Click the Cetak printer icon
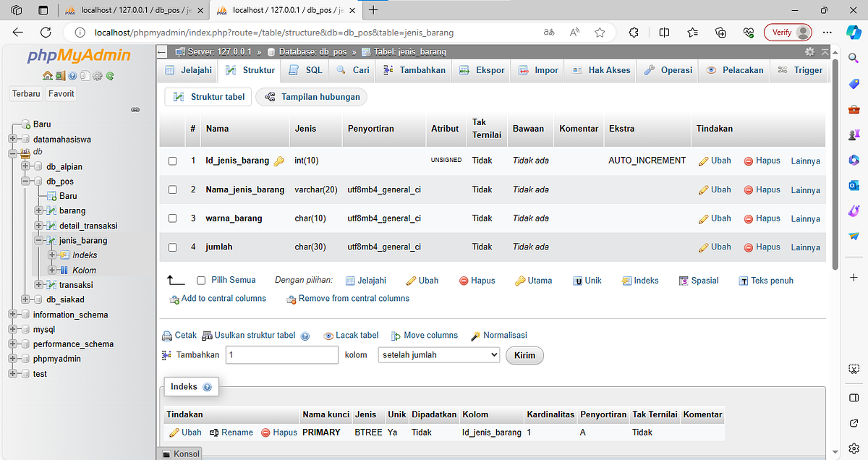Viewport: 868px width, 460px height. coord(167,336)
